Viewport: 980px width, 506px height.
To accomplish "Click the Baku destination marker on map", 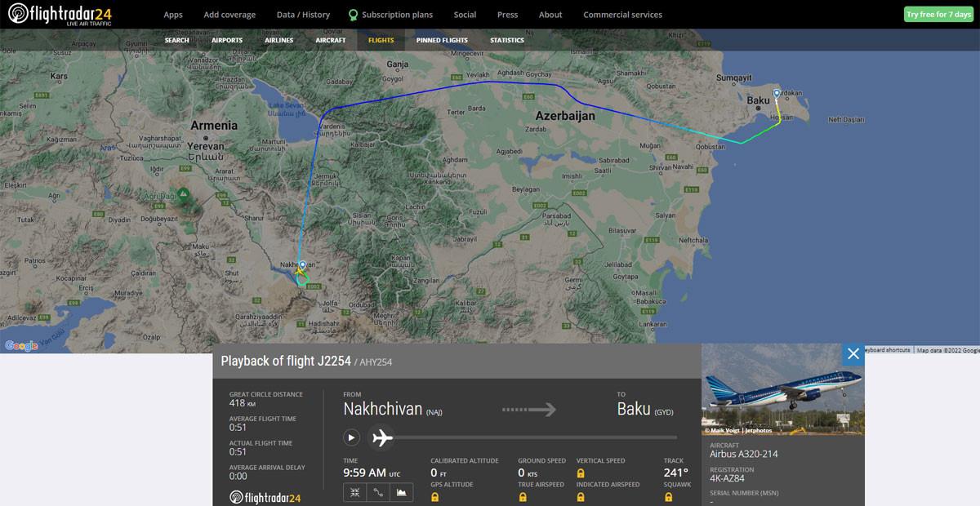I will click(x=776, y=94).
